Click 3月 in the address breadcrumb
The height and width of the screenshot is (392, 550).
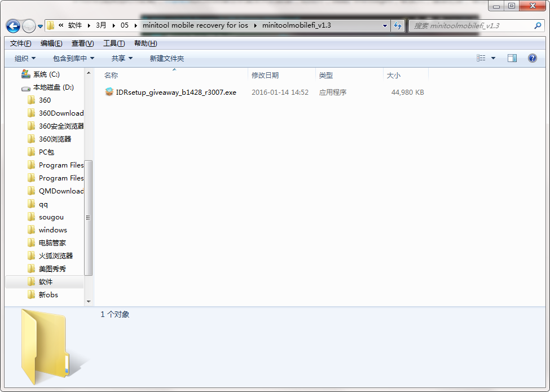point(101,25)
